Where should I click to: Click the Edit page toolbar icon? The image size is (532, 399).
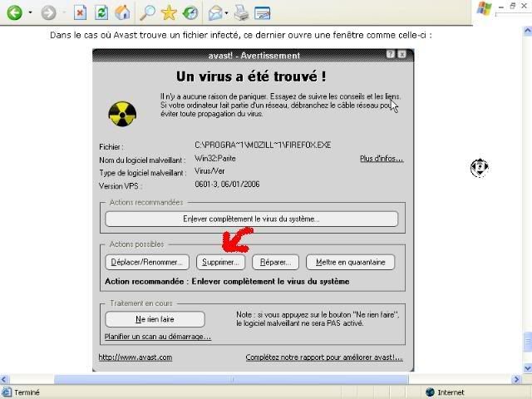(263, 13)
